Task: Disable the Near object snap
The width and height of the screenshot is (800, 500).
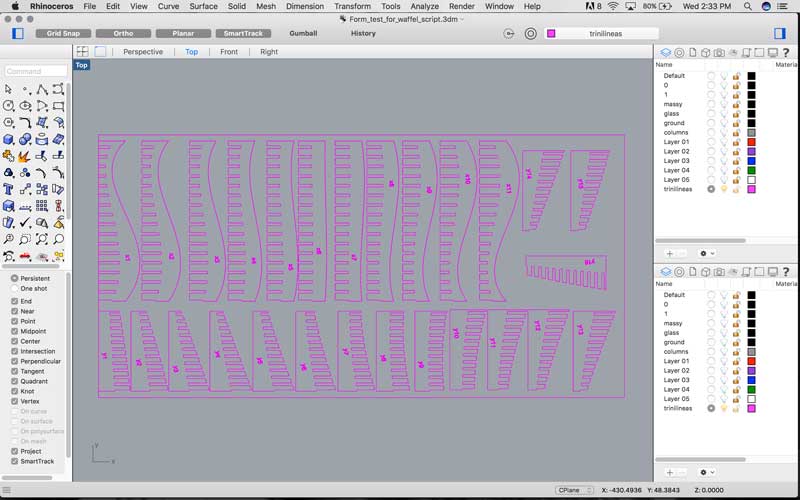Action: pyautogui.click(x=15, y=311)
